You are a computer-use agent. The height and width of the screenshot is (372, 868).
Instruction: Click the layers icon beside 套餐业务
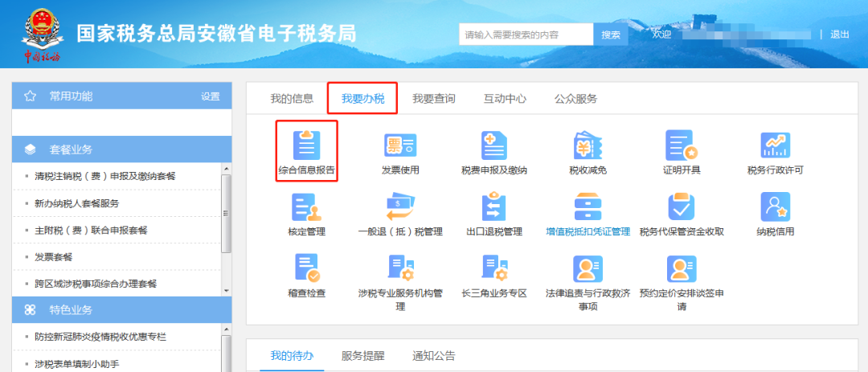pyautogui.click(x=30, y=149)
